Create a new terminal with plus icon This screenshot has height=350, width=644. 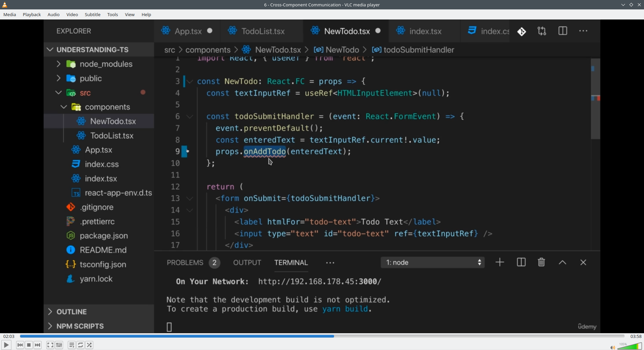[500, 262]
